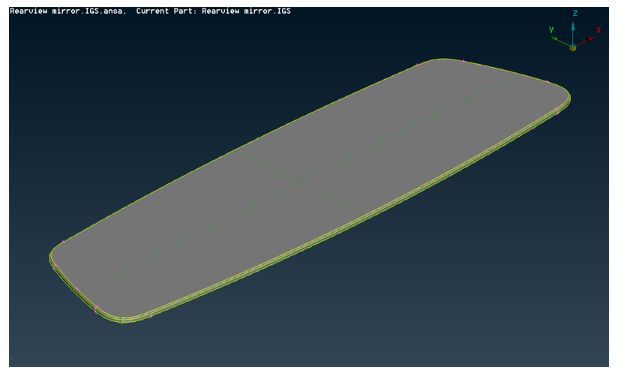Click the cyan Z axis arrow shaft
The image size is (625, 376).
tap(573, 35)
